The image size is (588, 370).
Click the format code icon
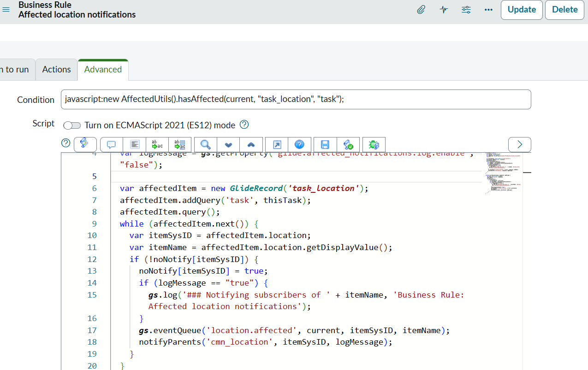coord(135,144)
